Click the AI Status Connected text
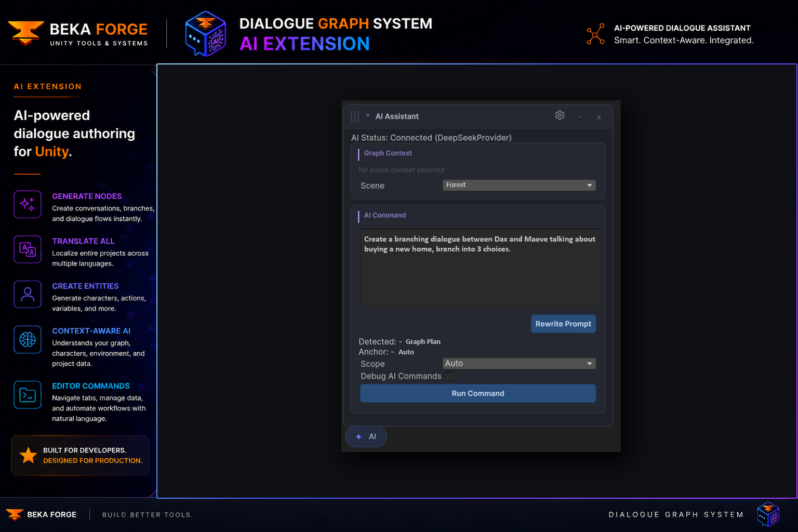798x532 pixels. 431,138
